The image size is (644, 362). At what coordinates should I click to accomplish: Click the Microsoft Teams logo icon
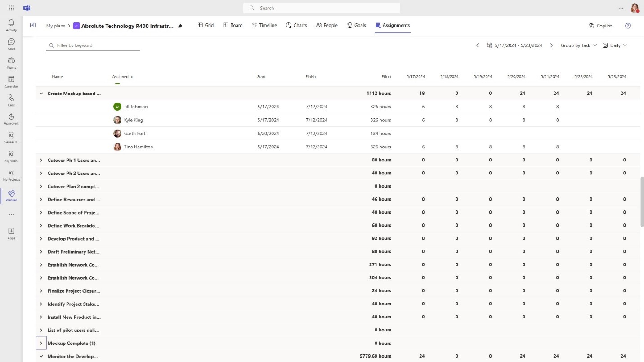(27, 8)
